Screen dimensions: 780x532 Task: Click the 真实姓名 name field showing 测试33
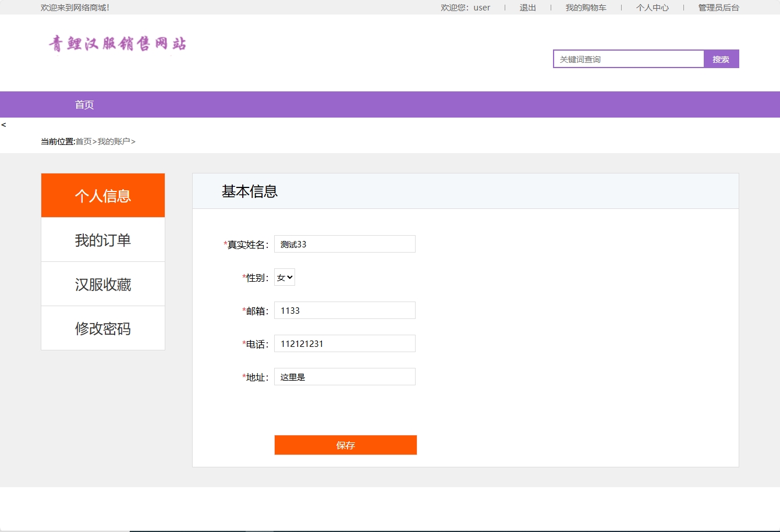point(345,243)
